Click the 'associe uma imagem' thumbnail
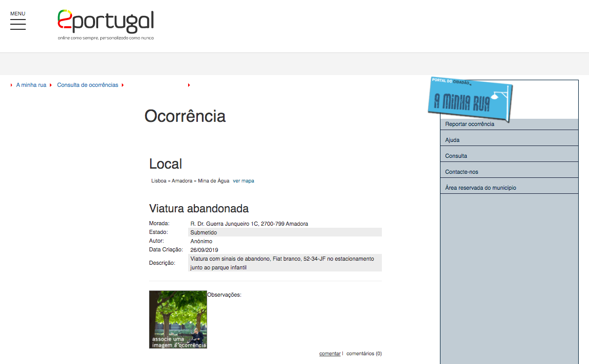This screenshot has height=364, width=589. tap(178, 319)
